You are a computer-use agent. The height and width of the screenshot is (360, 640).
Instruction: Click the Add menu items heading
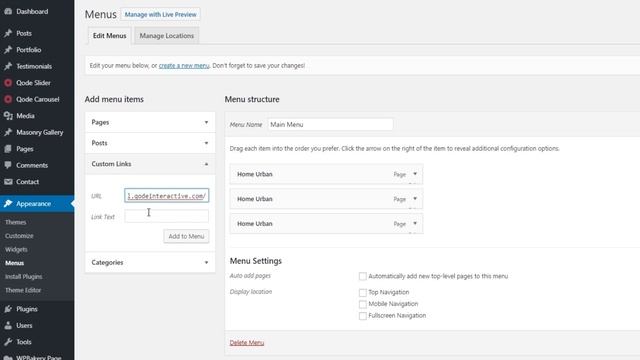tap(114, 99)
